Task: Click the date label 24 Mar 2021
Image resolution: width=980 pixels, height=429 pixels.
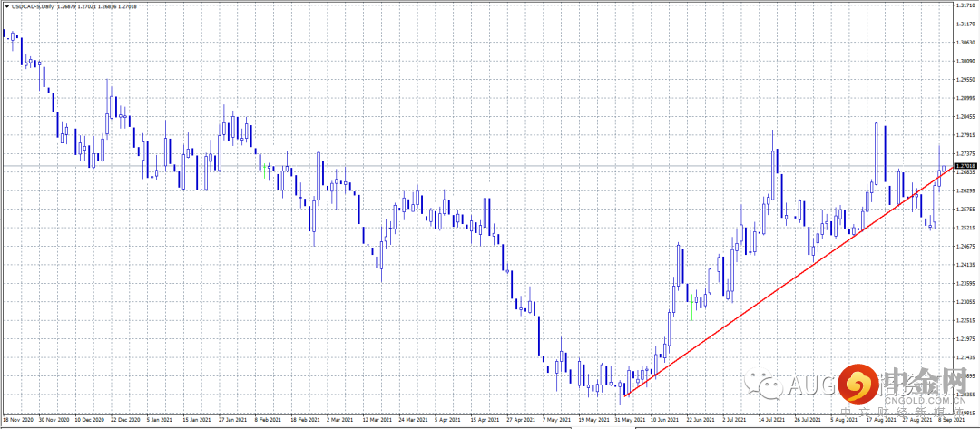Action: (x=415, y=420)
